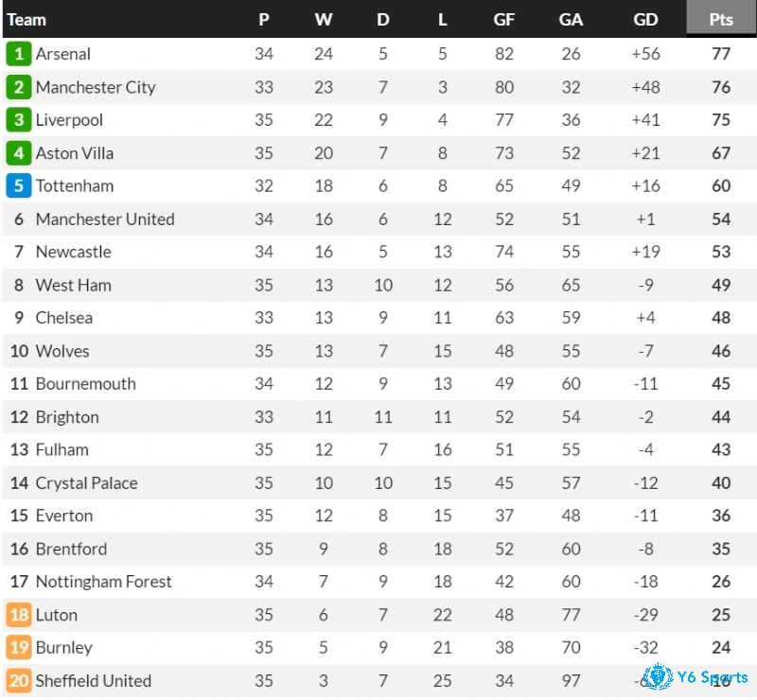Click the GF column header

504,19
